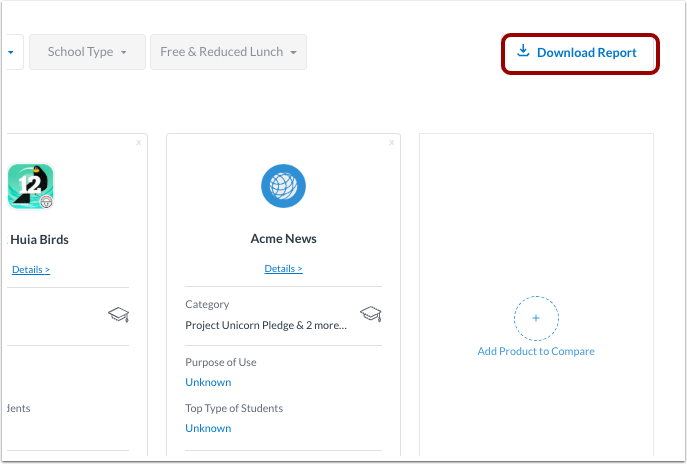Screen dimensions: 687x464
Task: Click Project Unicorn Pledge & 2 more text
Action: pyautogui.click(x=266, y=326)
